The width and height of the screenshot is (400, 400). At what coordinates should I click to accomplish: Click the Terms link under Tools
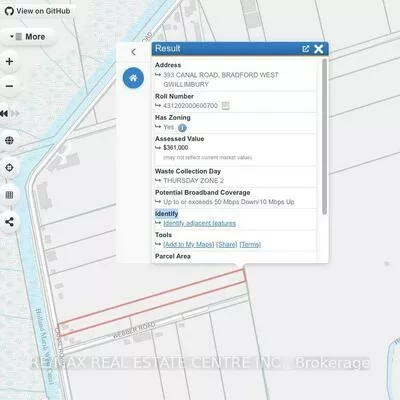tap(250, 244)
